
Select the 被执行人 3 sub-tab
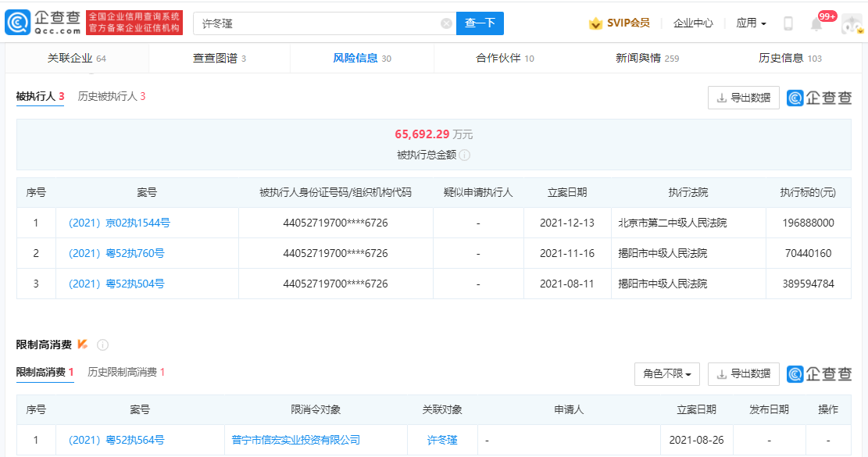click(x=41, y=96)
